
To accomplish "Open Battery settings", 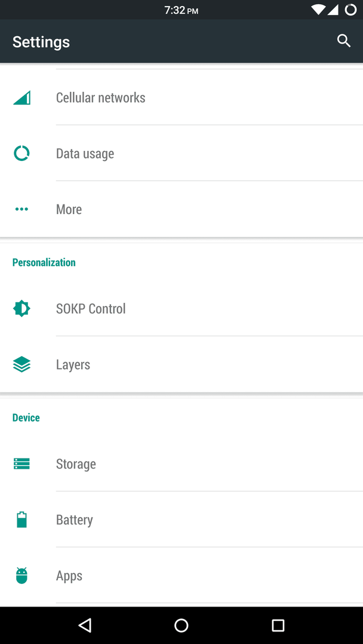I will coord(181,519).
